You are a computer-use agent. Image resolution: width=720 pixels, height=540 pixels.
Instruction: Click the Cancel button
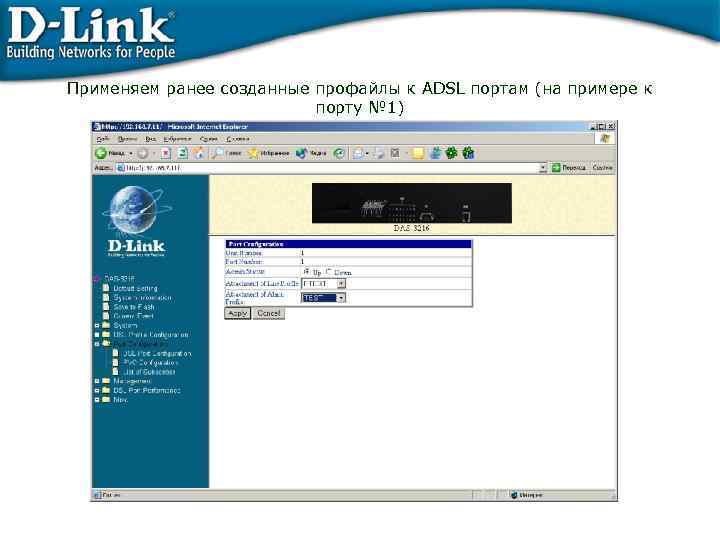point(269,313)
